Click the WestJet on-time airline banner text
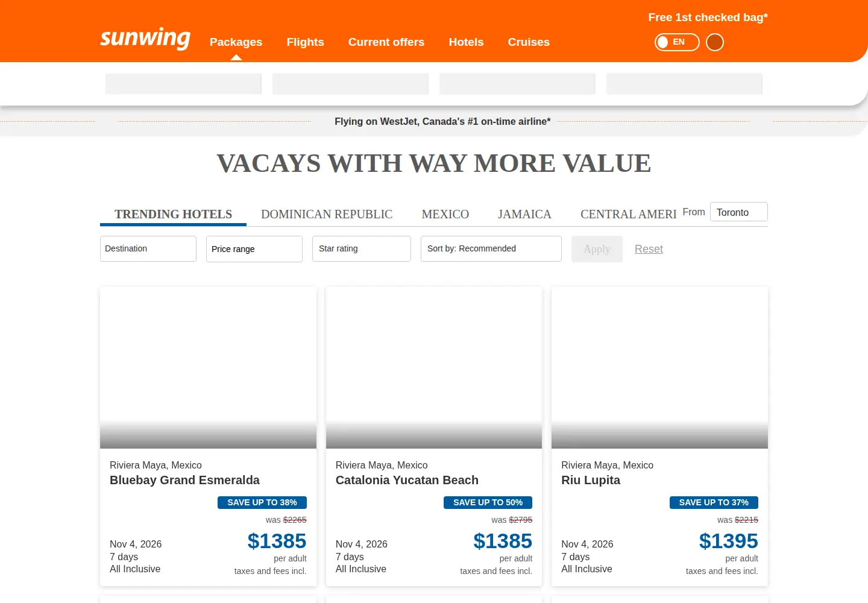 point(442,121)
